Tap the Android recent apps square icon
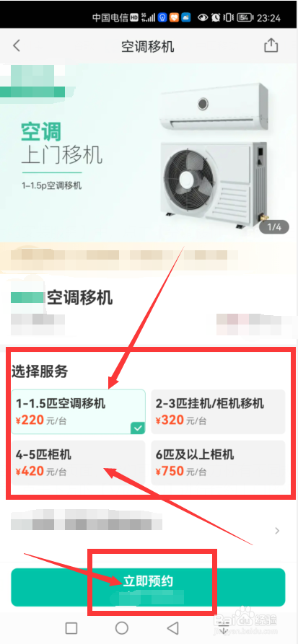The height and width of the screenshot is (644, 298). [71, 628]
